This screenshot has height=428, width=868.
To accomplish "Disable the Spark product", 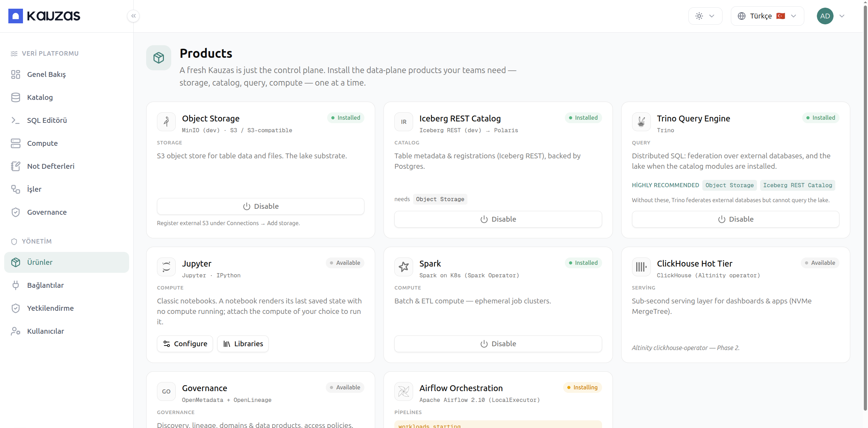I will click(498, 344).
